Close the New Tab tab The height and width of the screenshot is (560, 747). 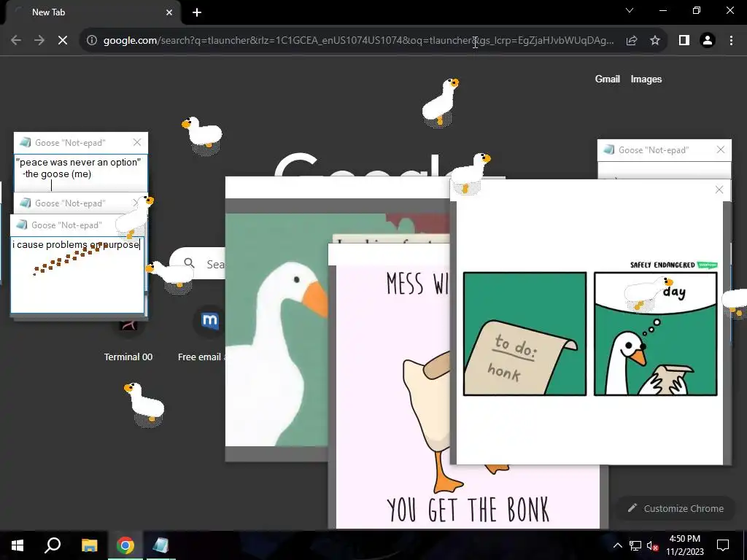click(x=169, y=12)
